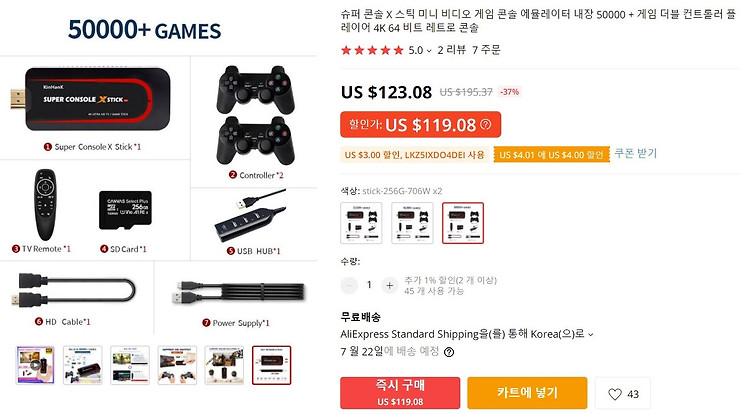Add item with the orange cart button
The image size is (750, 414).
coord(527,393)
